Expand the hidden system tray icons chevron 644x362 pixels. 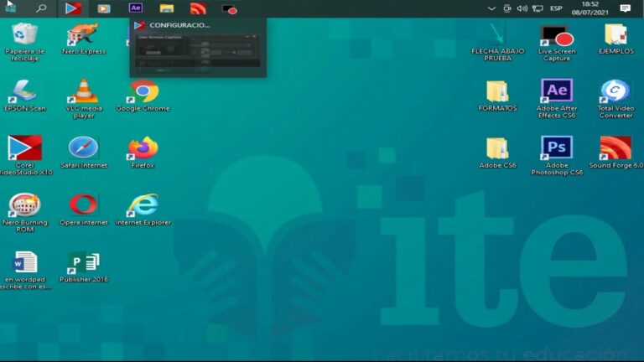coord(491,8)
